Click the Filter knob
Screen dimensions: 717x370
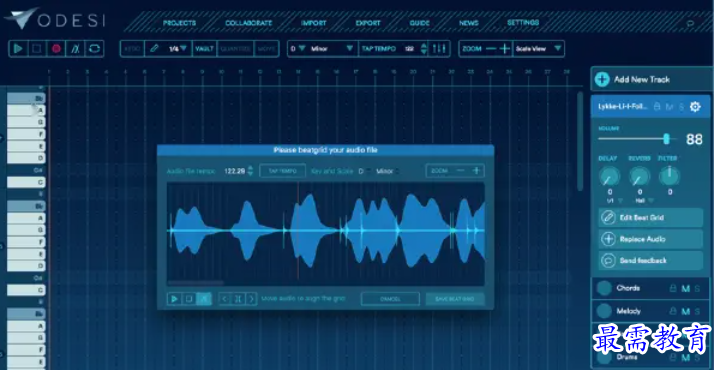[670, 177]
